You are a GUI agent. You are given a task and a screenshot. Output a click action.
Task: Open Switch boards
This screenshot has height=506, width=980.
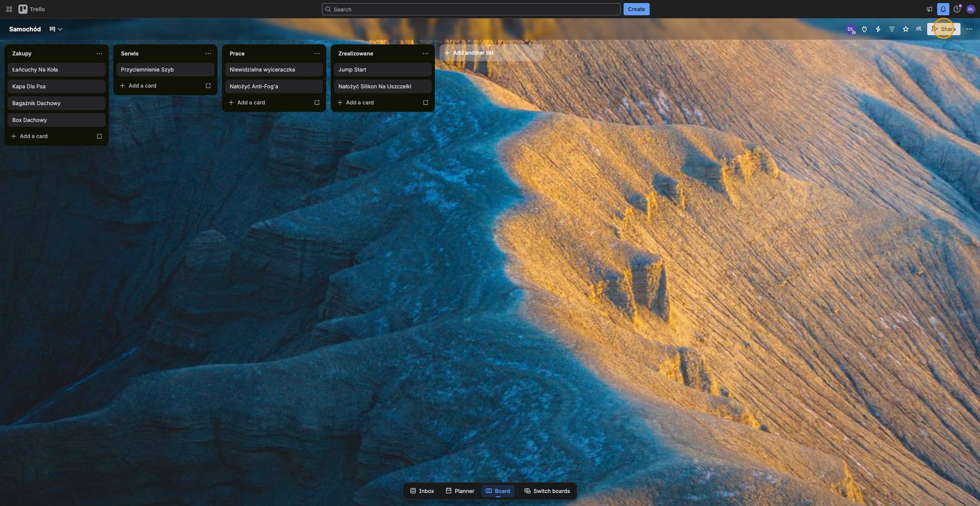[x=547, y=491]
